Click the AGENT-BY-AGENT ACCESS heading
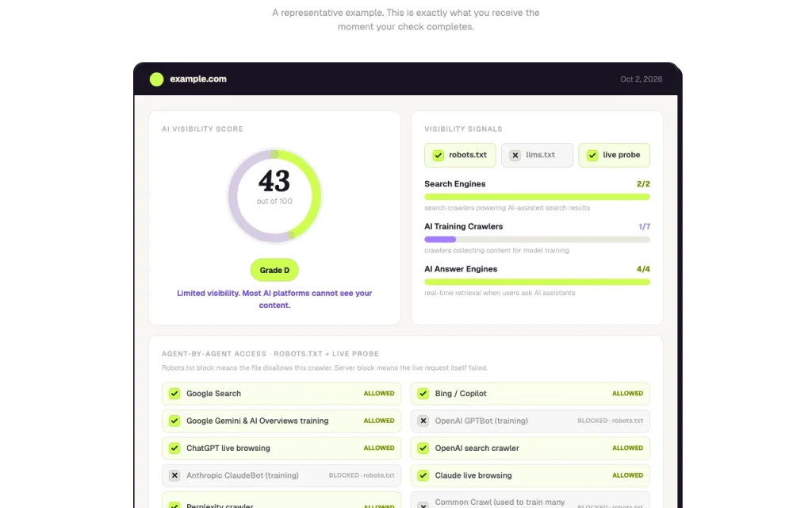 (x=270, y=354)
